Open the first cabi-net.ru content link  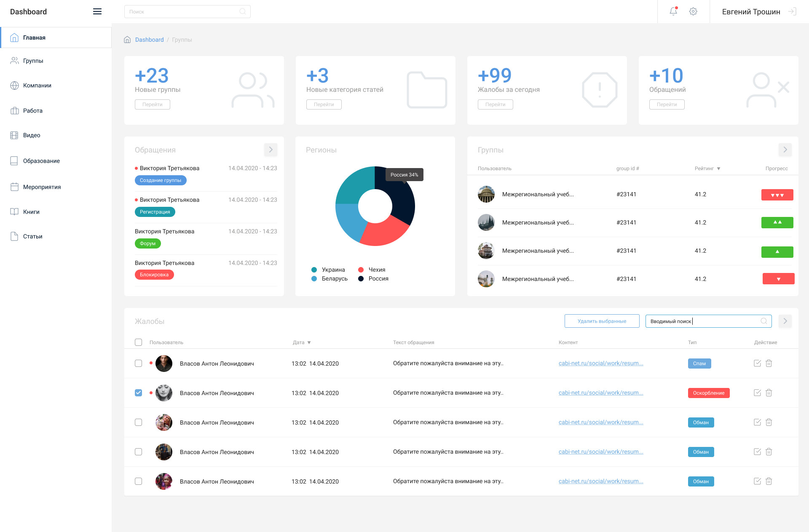[x=600, y=363]
